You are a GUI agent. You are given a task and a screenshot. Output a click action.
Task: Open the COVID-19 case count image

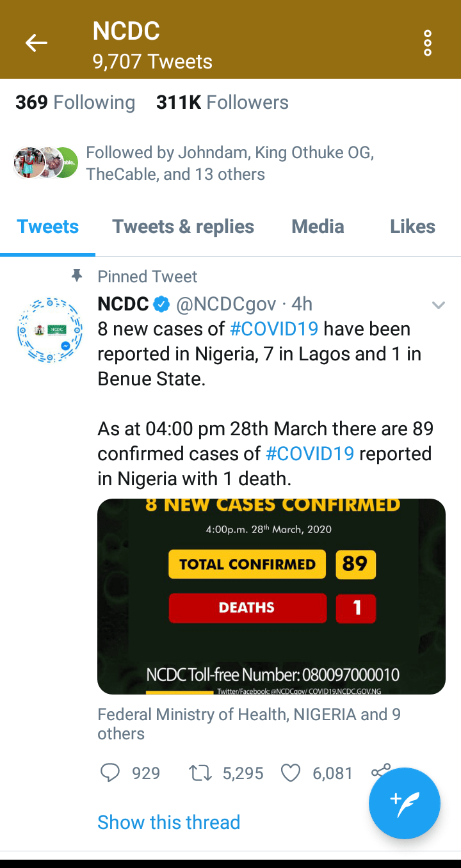click(271, 596)
